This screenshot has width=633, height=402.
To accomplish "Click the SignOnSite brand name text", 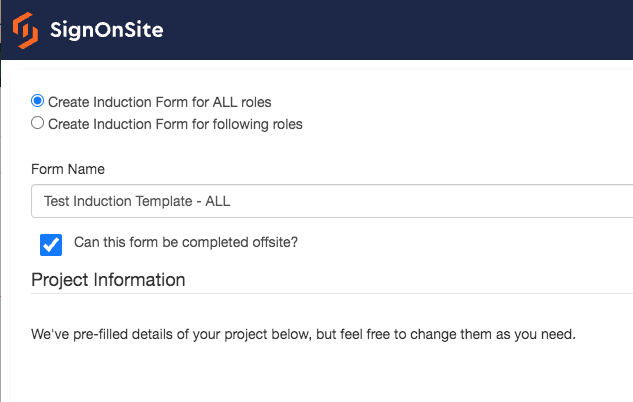I will 107,30.
